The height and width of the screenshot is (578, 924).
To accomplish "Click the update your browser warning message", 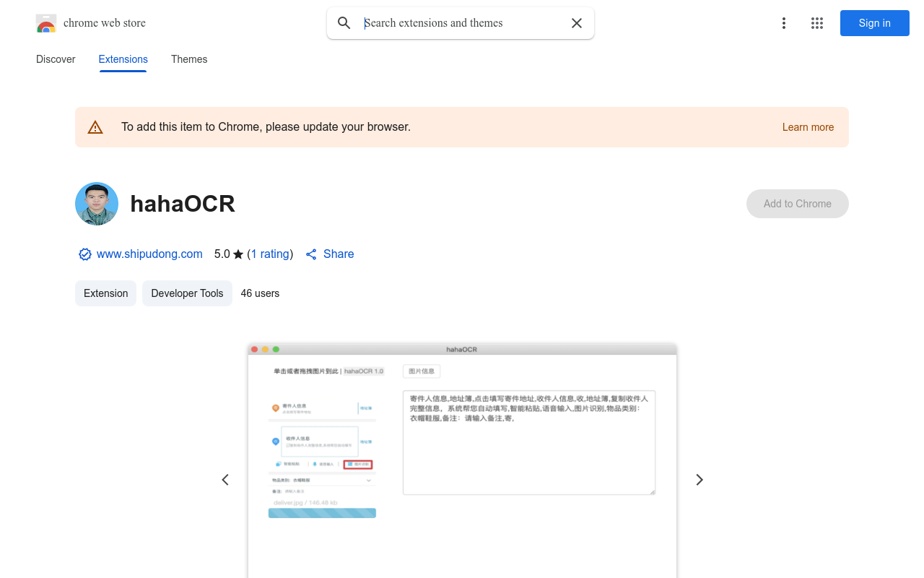I will tap(266, 127).
